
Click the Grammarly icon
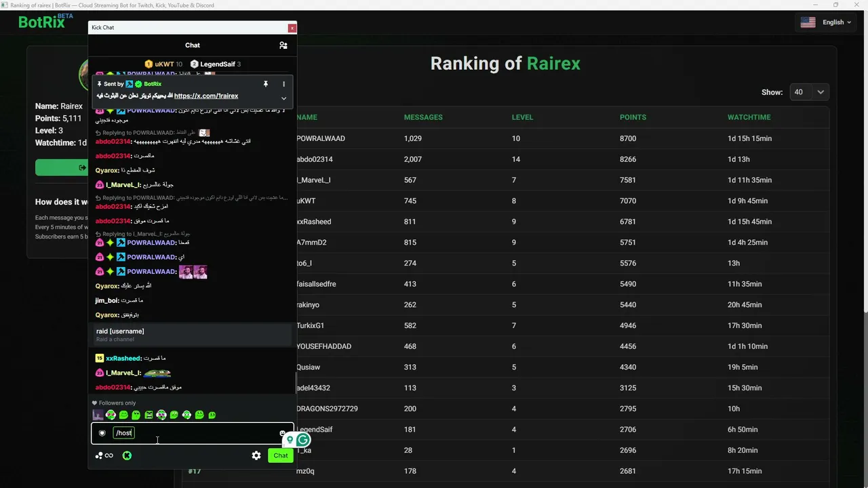[302, 441]
